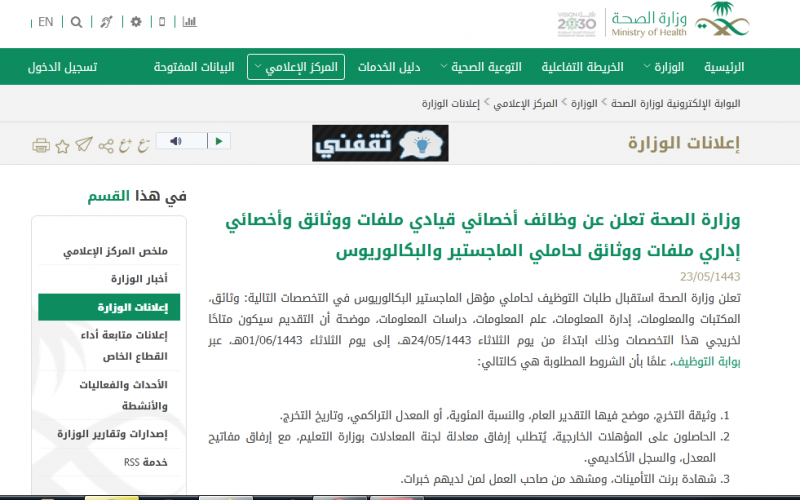Go to الرئيسية in navigation bar
Viewport: 800px width, 500px height.
click(724, 67)
